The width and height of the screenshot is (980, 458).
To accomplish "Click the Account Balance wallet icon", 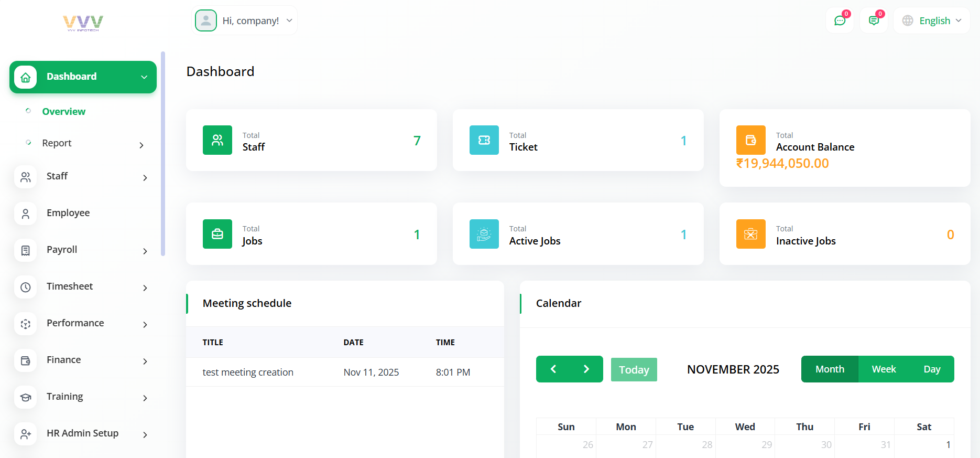I will pos(750,140).
